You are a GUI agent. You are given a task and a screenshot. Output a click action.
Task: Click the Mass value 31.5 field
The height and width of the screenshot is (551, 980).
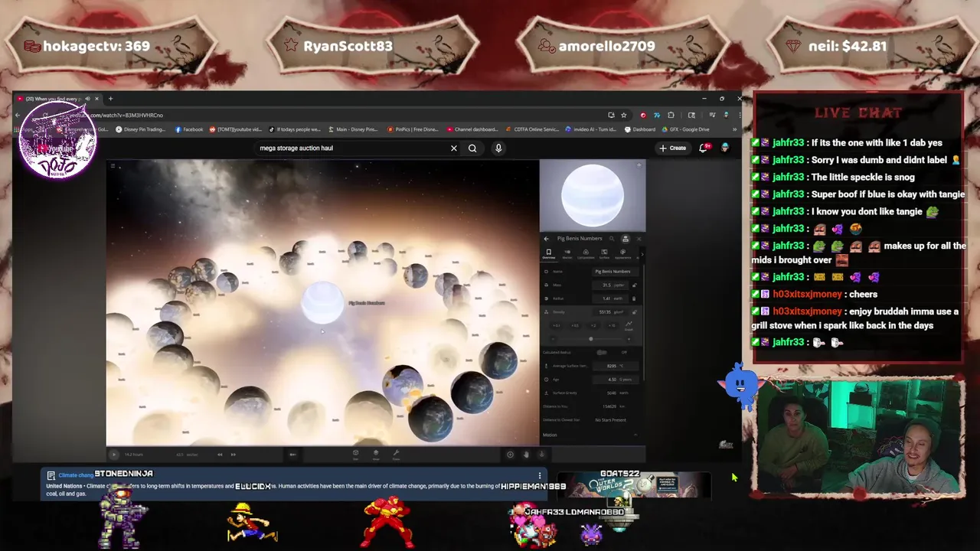pyautogui.click(x=610, y=285)
